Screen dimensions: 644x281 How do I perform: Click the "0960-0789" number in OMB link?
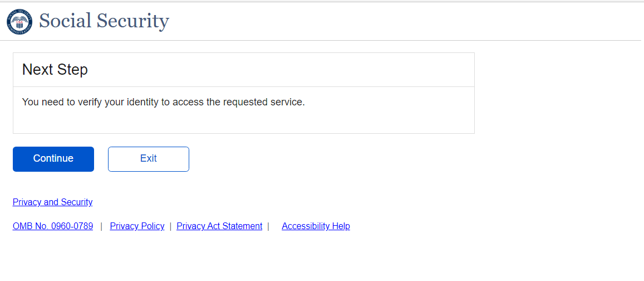72,226
